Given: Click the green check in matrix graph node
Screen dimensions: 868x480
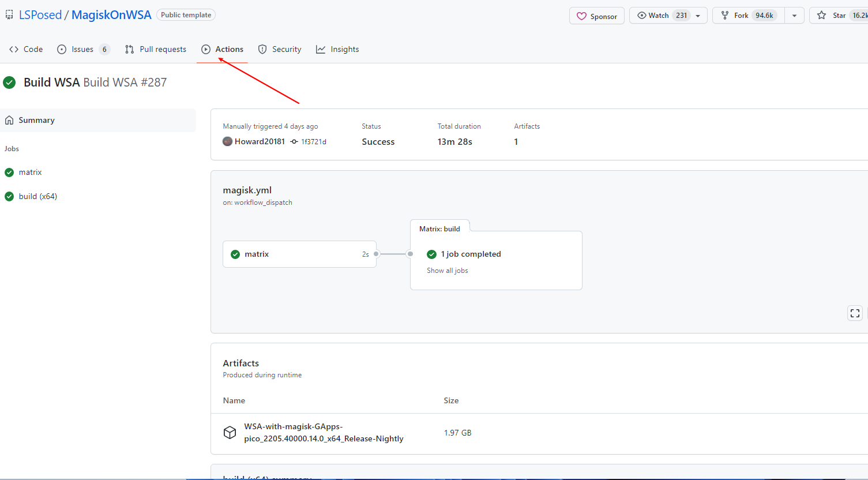Looking at the screenshot, I should pos(235,254).
